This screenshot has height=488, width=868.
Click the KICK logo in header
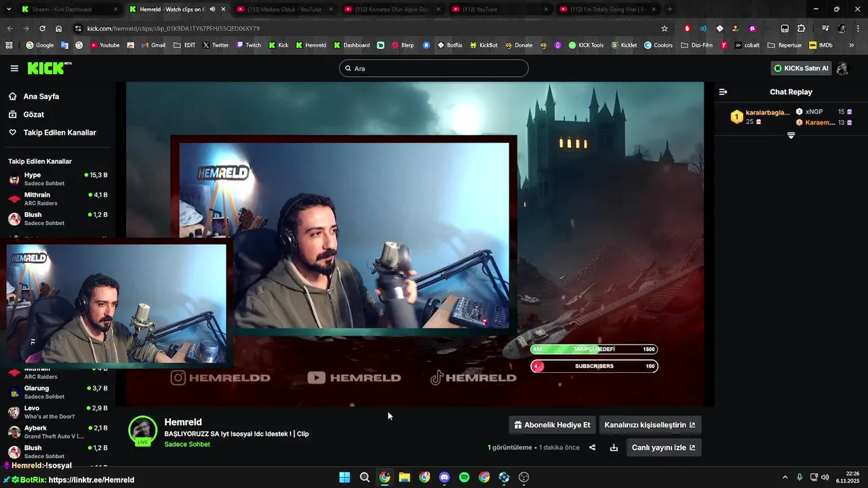pyautogui.click(x=49, y=68)
